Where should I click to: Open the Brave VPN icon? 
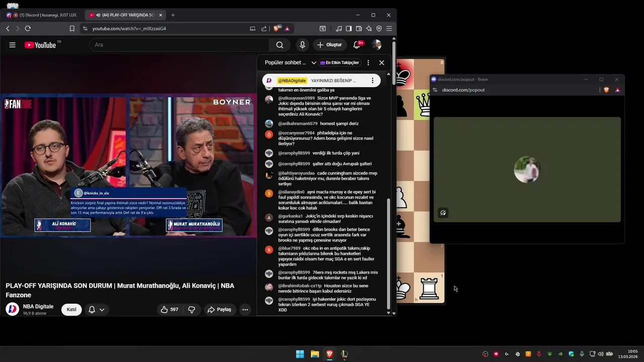(x=379, y=29)
